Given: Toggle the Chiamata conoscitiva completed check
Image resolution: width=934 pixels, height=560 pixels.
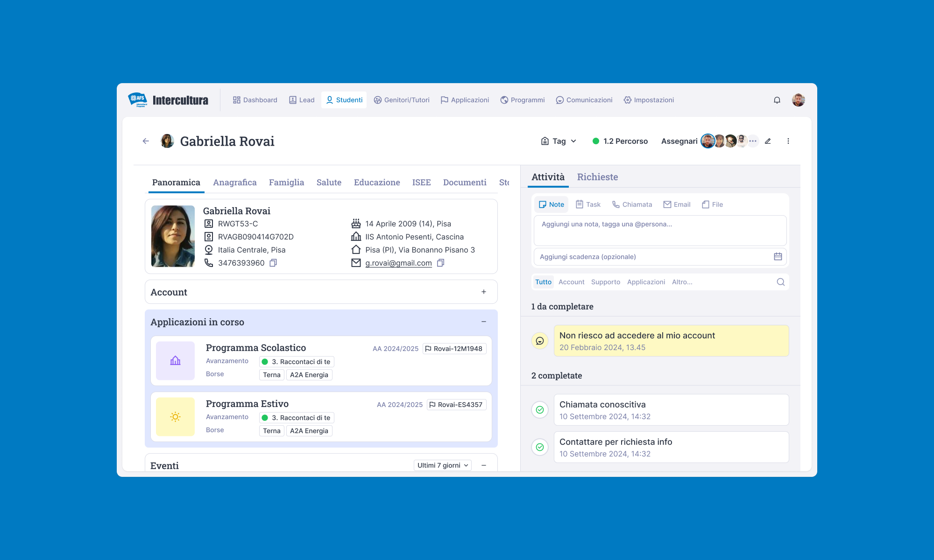Looking at the screenshot, I should 540,410.
